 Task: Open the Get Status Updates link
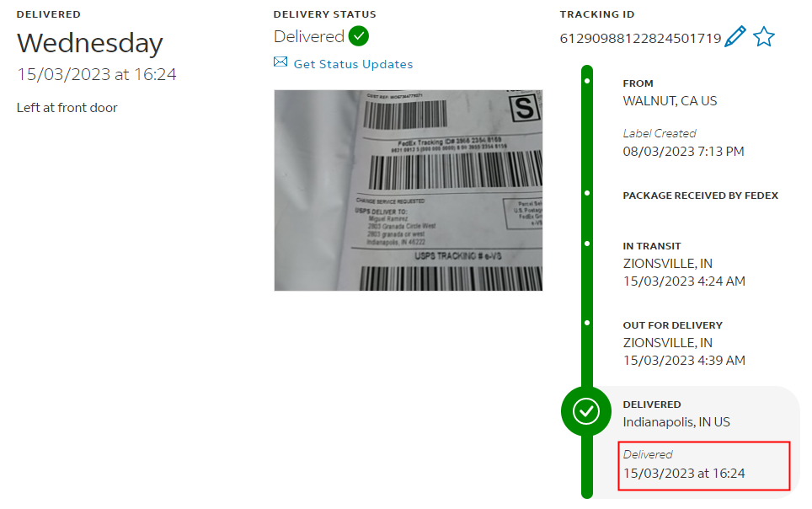point(353,64)
